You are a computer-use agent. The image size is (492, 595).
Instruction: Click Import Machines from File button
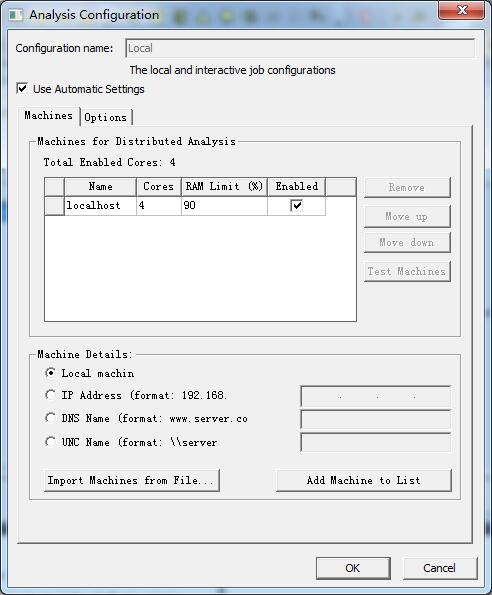pos(132,480)
